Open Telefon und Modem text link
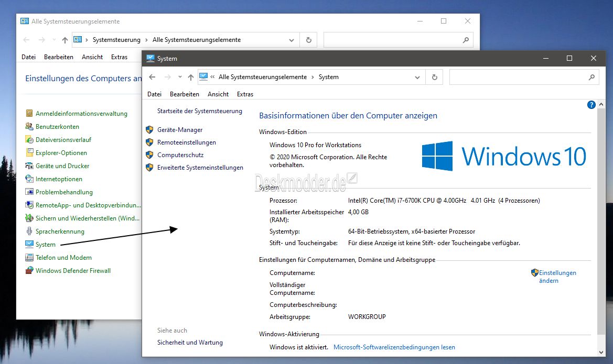 coord(64,258)
